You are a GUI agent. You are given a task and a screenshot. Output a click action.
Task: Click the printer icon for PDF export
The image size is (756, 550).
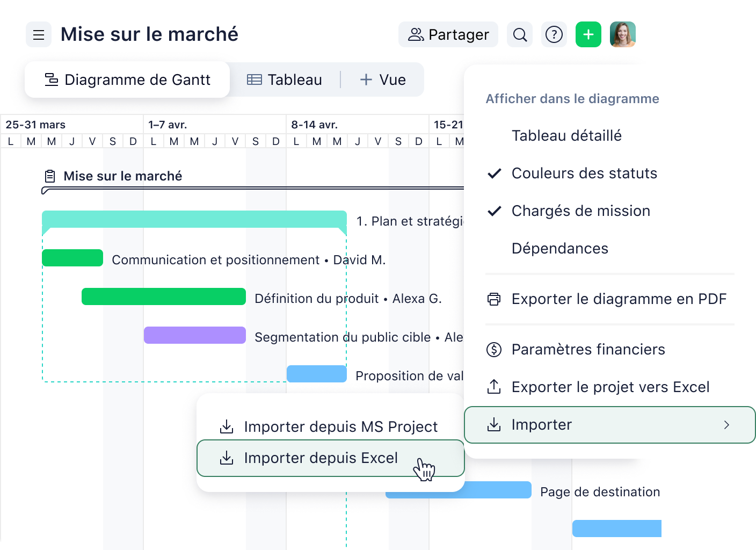tap(494, 299)
